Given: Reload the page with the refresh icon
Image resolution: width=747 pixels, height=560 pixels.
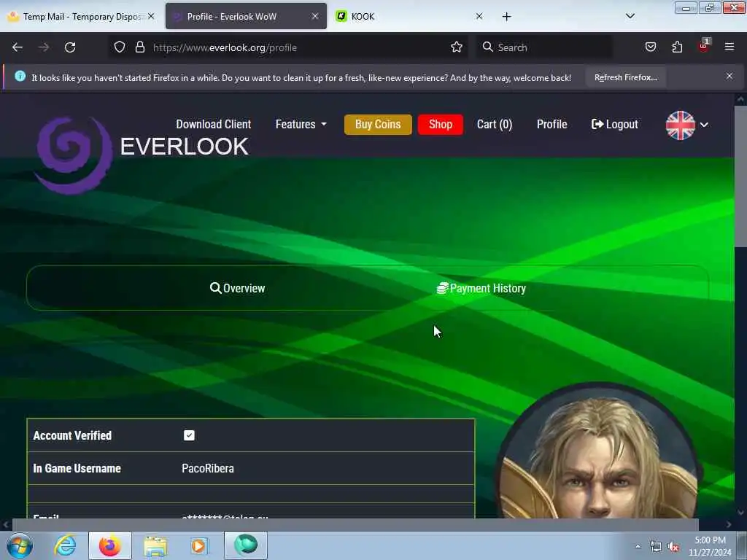Looking at the screenshot, I should [70, 47].
